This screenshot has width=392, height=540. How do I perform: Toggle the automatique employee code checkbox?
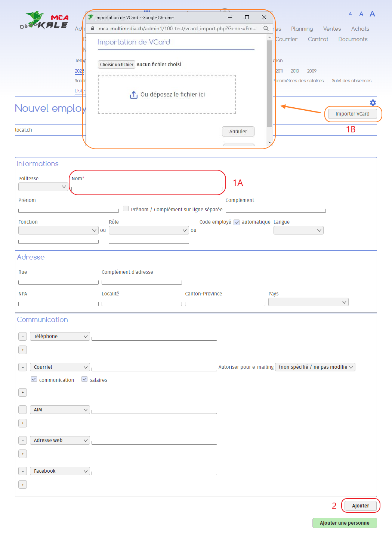(x=237, y=222)
